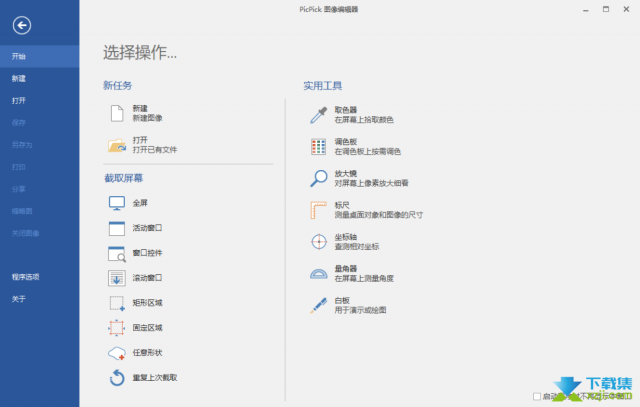This screenshot has width=640, height=407.
Task: Click the 在屏幕上测量角度 description
Action: tap(364, 279)
